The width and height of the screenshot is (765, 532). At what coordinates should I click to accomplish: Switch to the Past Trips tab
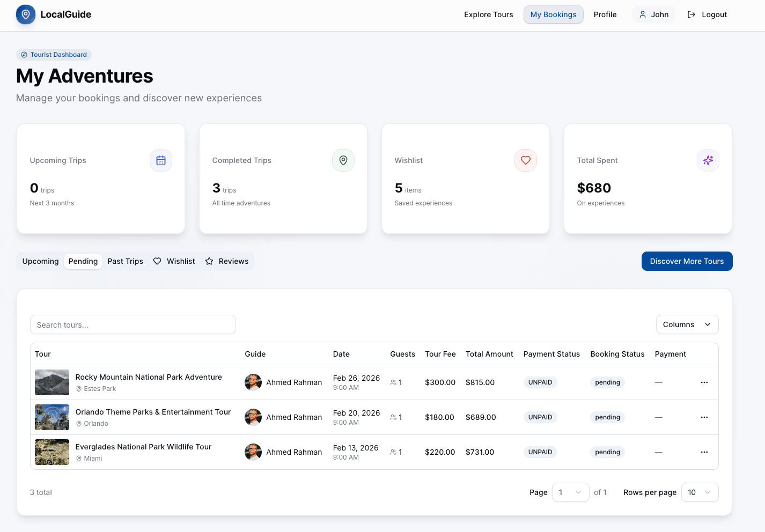coord(125,261)
